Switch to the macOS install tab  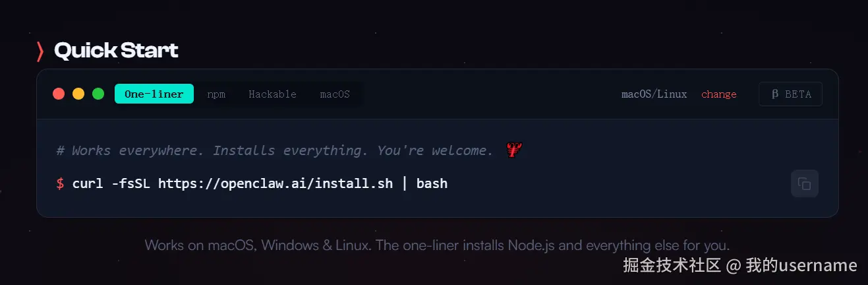pos(335,94)
